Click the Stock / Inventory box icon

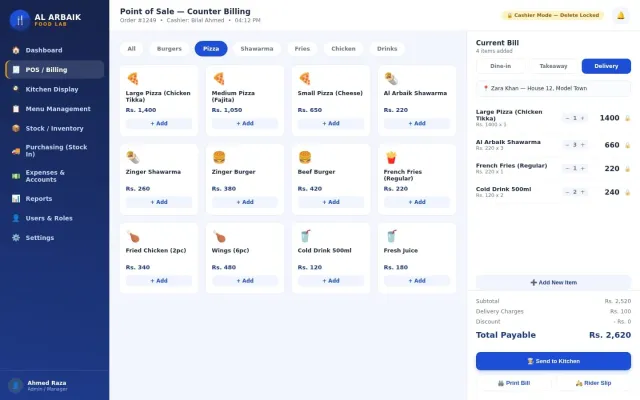[x=16, y=128]
